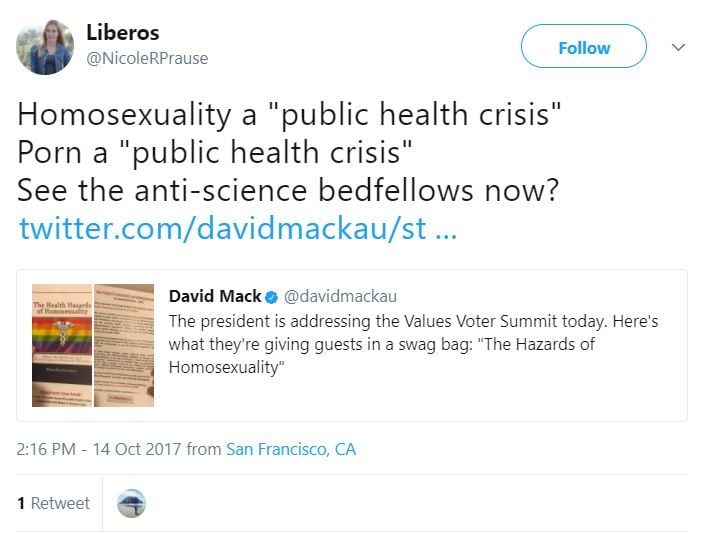Open the tweet options chevron menu

[678, 47]
